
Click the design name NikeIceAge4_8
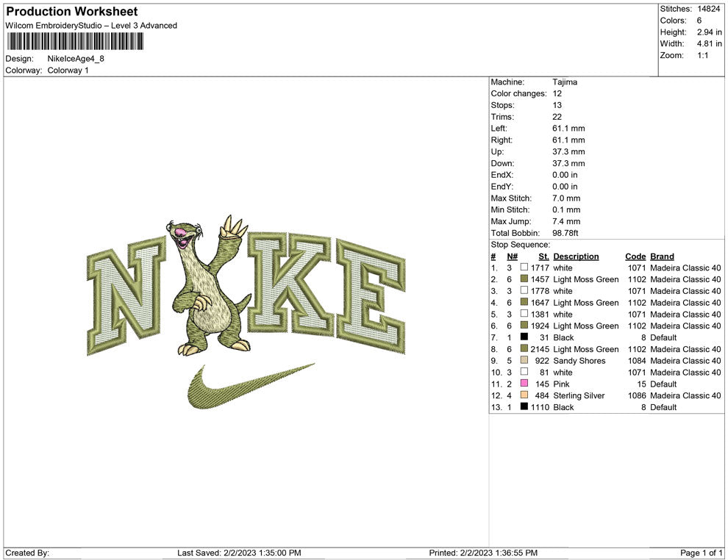[x=76, y=59]
